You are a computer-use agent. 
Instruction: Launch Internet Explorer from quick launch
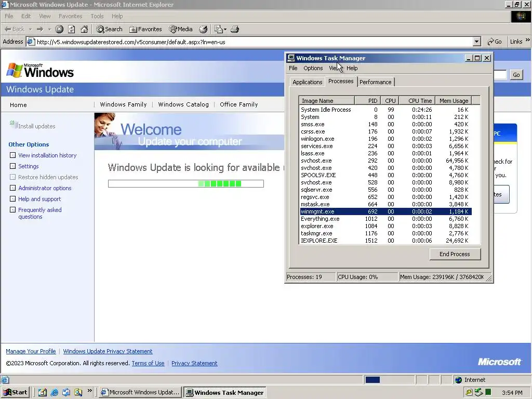click(54, 392)
